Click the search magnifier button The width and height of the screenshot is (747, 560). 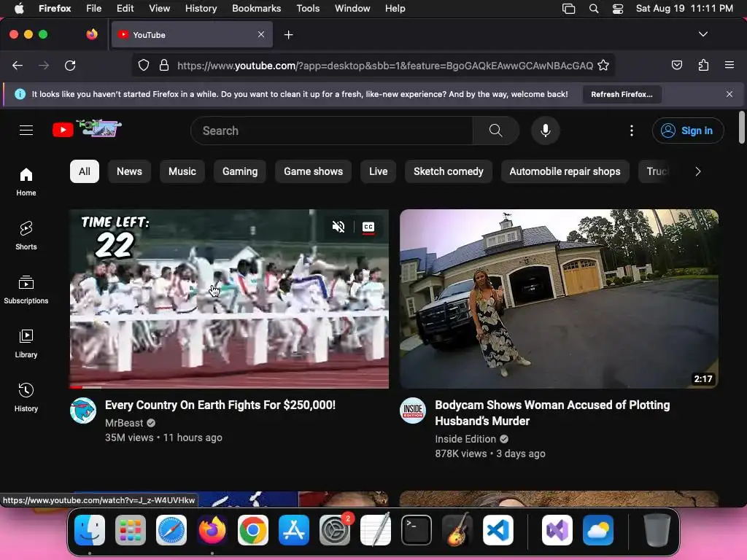pyautogui.click(x=495, y=131)
